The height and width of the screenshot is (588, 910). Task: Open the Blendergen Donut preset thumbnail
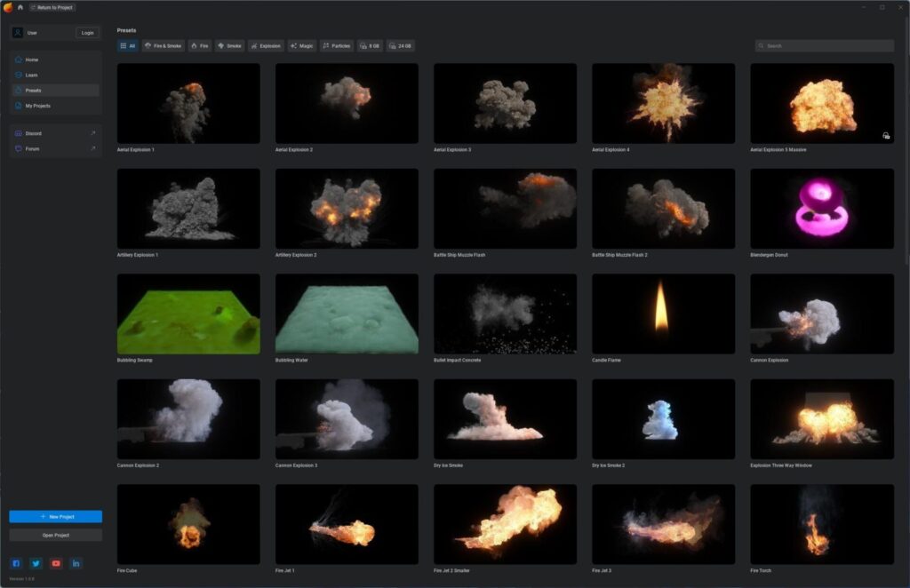click(821, 207)
